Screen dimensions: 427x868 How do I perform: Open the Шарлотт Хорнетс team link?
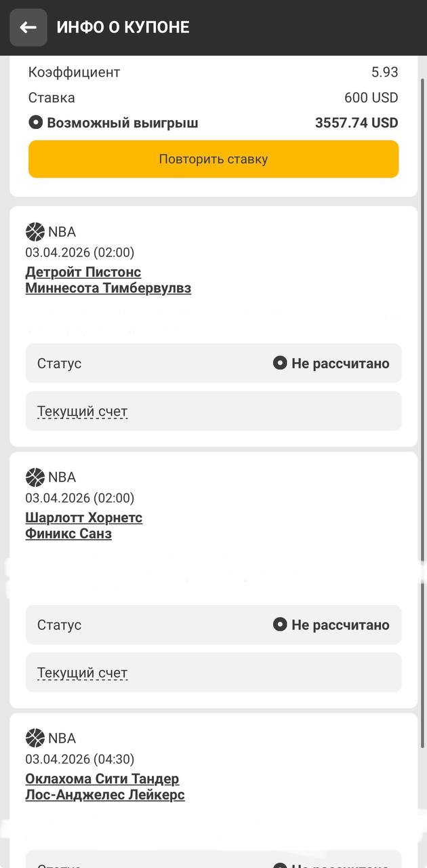click(83, 518)
